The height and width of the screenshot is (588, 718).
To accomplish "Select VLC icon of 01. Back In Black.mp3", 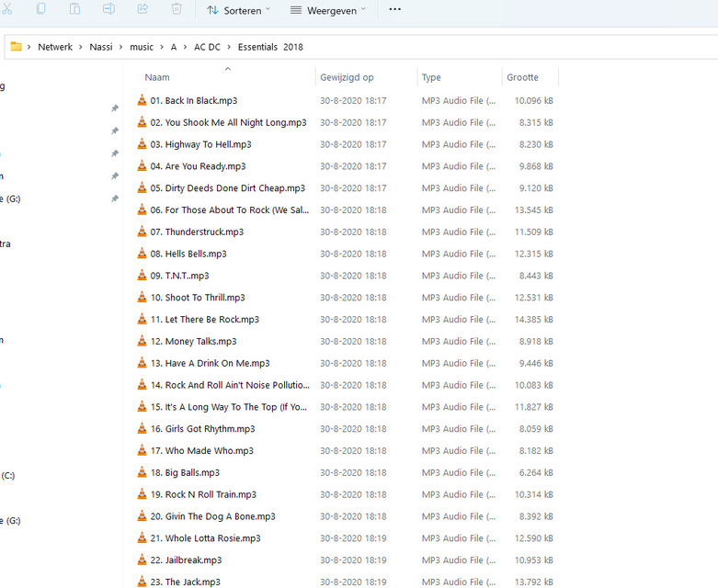I will [142, 100].
